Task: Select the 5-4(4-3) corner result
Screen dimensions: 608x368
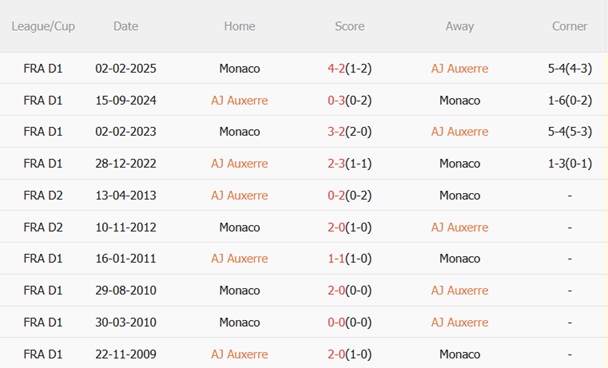Action: tap(570, 69)
